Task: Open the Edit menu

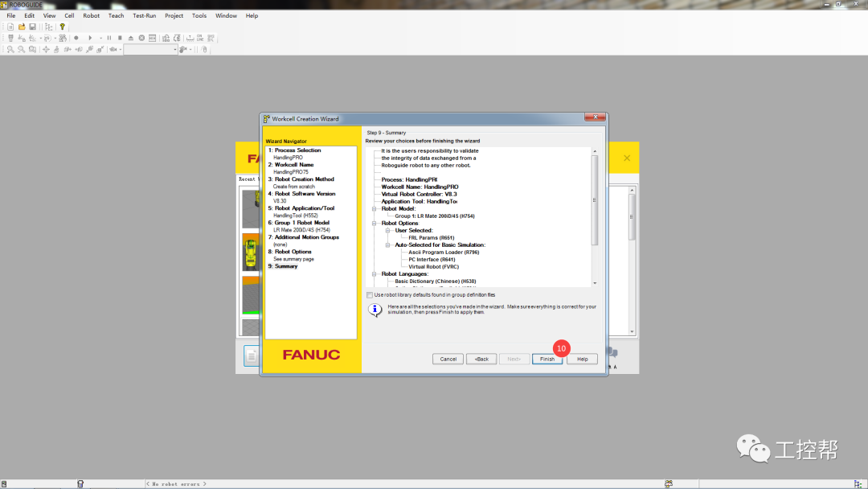Action: [x=30, y=15]
